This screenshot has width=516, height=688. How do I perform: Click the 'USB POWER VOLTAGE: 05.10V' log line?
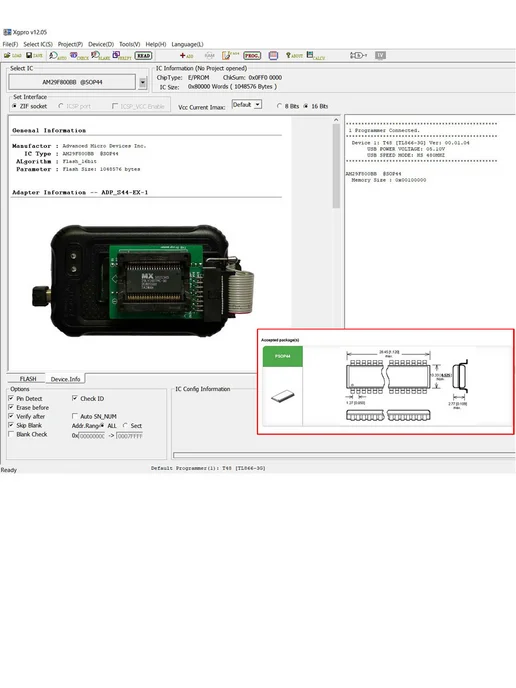coord(406,149)
